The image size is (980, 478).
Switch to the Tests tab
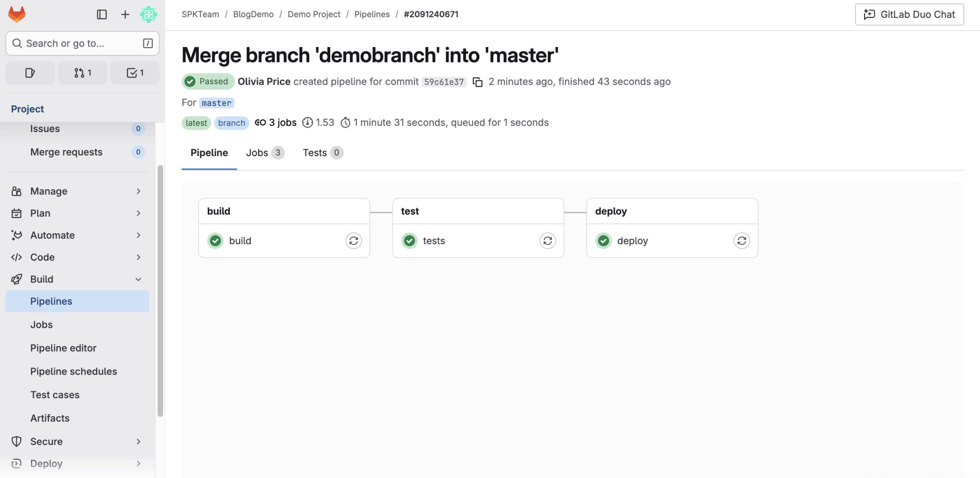click(322, 153)
